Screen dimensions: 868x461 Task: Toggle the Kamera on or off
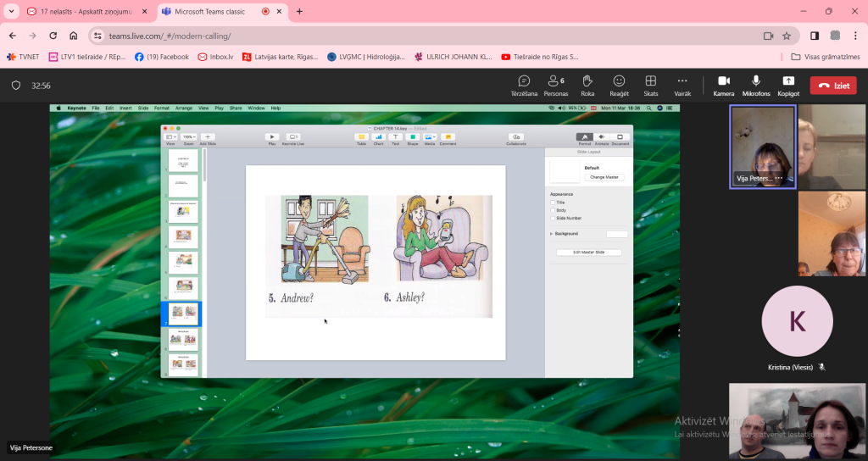[x=724, y=86]
